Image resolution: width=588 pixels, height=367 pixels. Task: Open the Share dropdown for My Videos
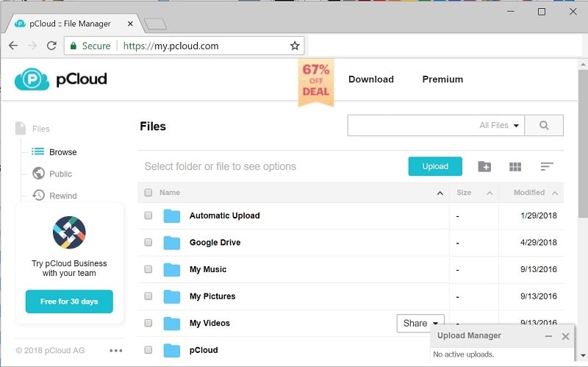(420, 323)
